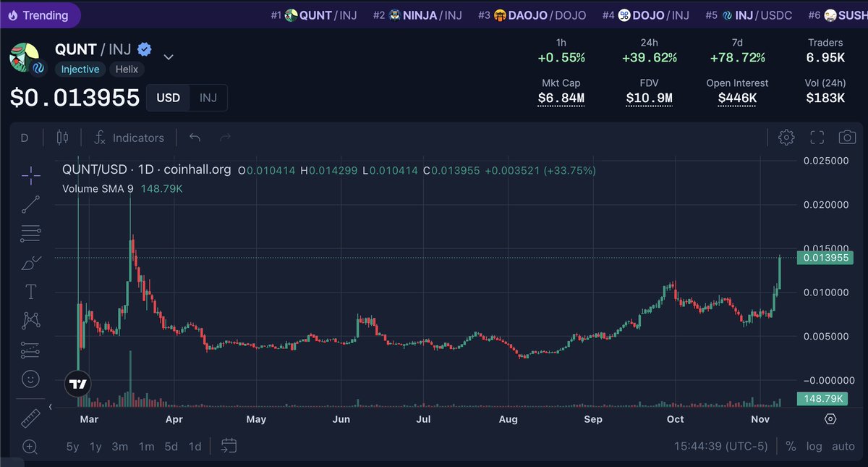This screenshot has width=868, height=467.
Task: Click the QUNT/USD 1D coinhall.org legend title
Action: click(x=147, y=170)
